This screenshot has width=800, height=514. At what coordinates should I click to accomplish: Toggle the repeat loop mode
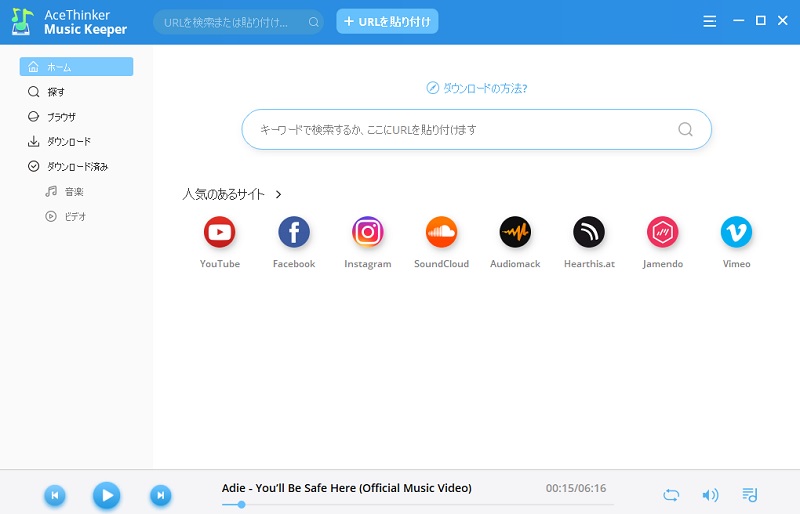pos(671,495)
